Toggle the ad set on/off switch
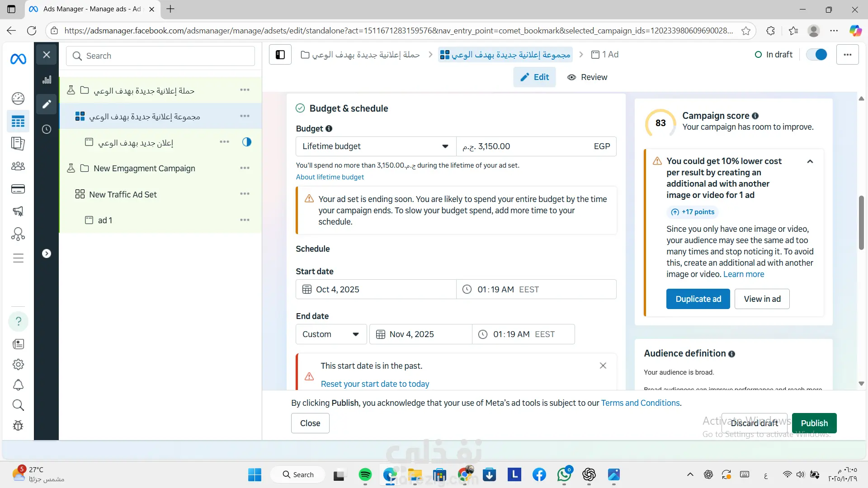 coord(816,55)
